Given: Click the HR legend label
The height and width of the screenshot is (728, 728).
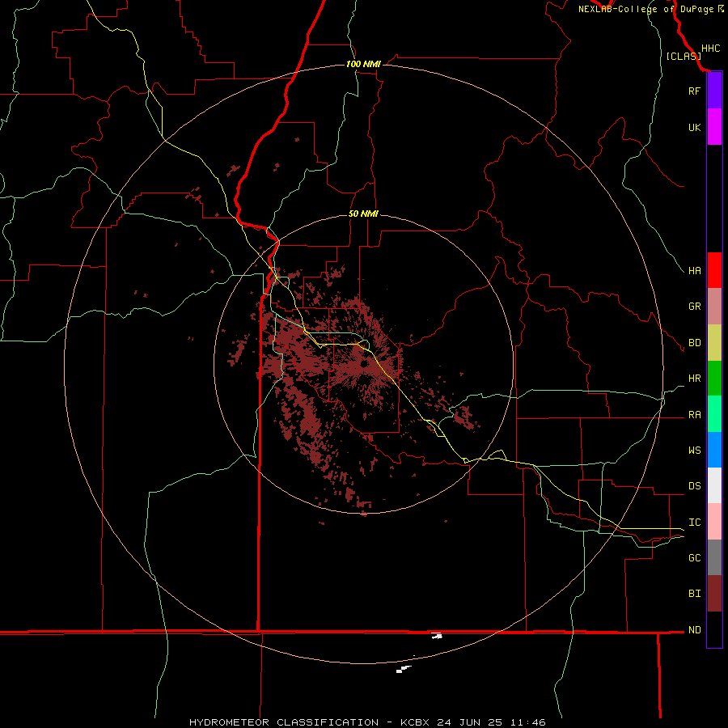Looking at the screenshot, I should click(694, 379).
